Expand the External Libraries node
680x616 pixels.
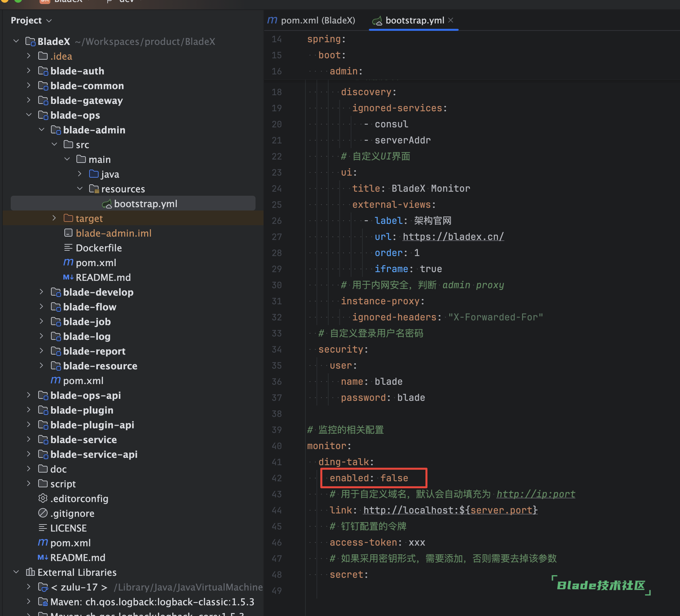16,572
